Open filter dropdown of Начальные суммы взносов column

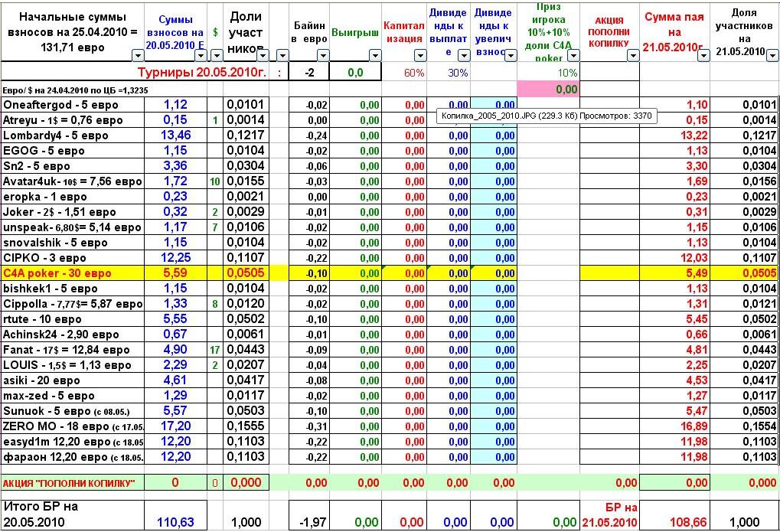(137, 55)
